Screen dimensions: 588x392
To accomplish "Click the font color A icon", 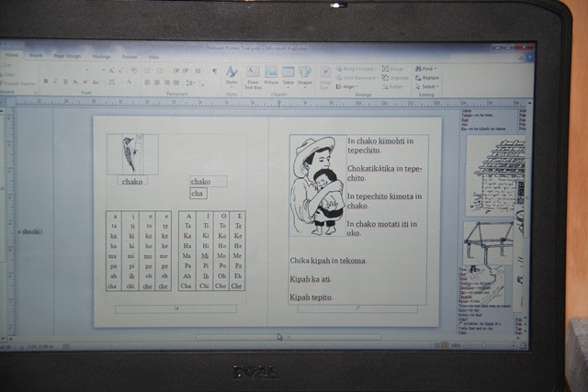I will click(x=129, y=82).
